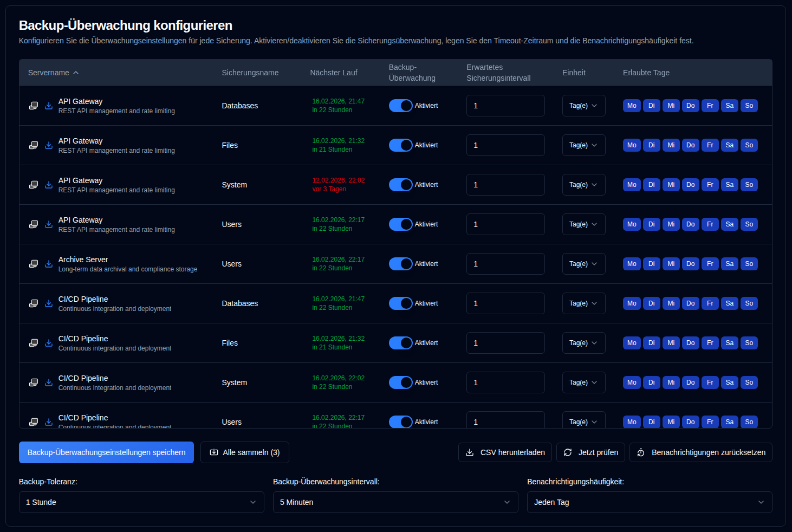The width and height of the screenshot is (792, 532).
Task: Sort by the Nächster Lauf column header
Action: click(334, 73)
